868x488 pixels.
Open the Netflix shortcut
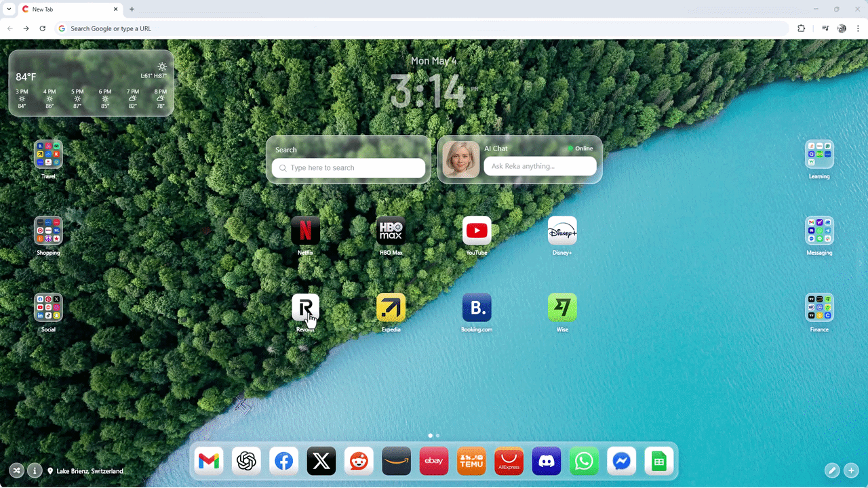(305, 231)
